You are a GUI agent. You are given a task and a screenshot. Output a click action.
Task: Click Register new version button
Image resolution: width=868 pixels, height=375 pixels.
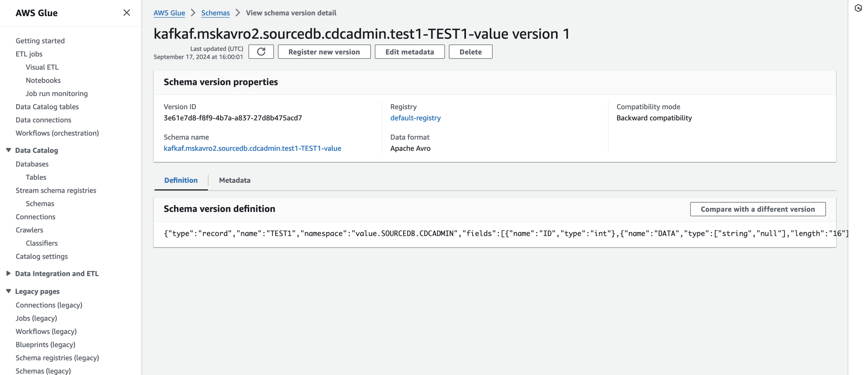[x=324, y=52]
